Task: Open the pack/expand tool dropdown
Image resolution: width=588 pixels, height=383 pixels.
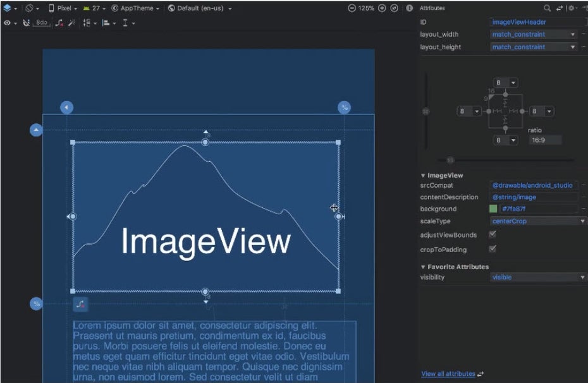Action: 89,23
